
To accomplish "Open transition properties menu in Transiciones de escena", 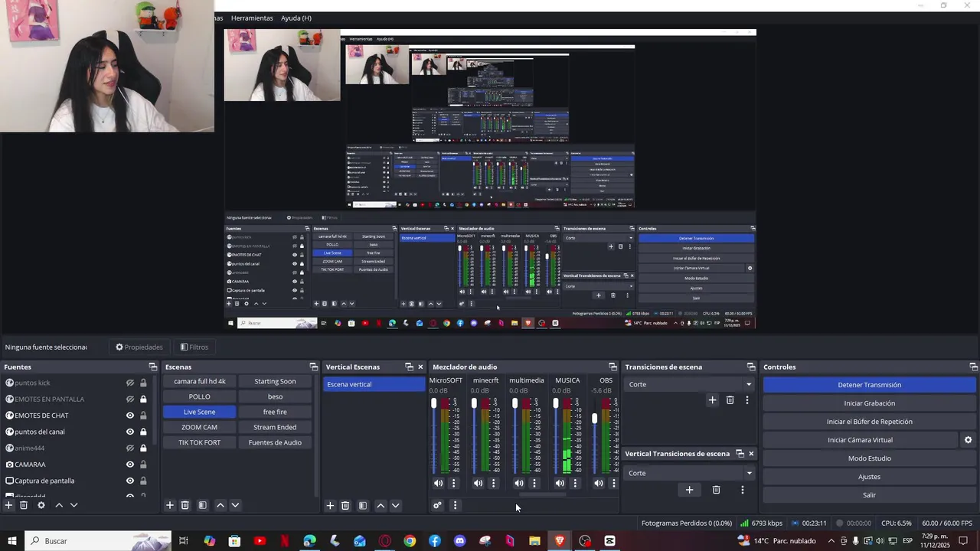I will 747,400.
